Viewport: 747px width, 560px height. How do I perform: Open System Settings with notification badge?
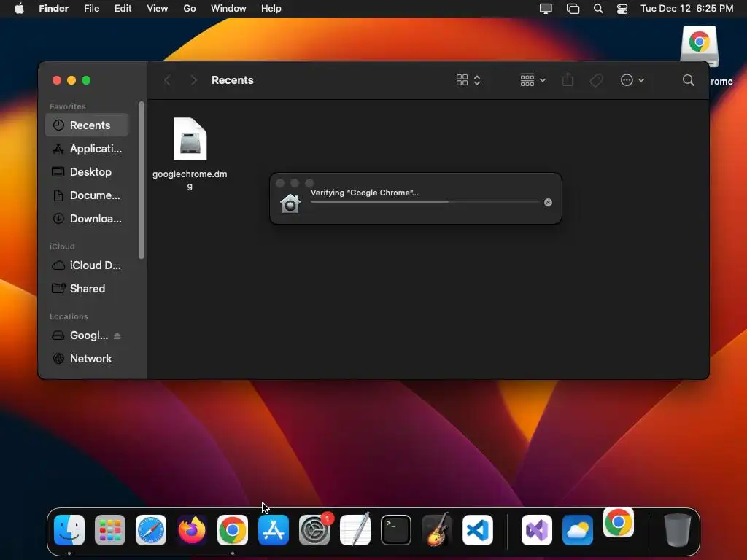click(314, 530)
